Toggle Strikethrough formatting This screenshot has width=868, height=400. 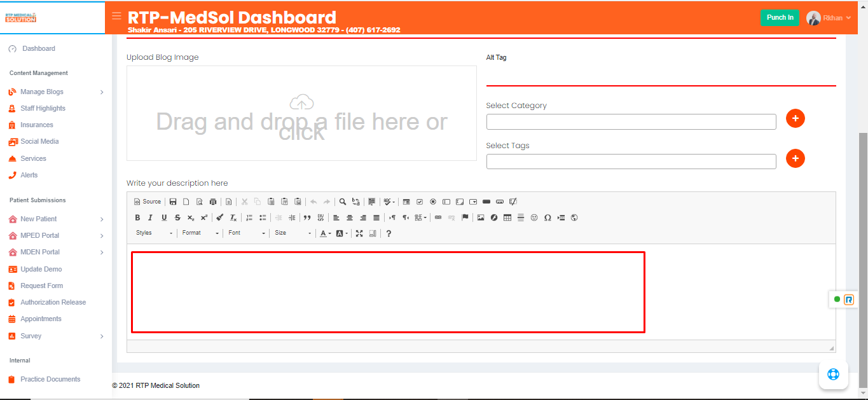point(177,217)
